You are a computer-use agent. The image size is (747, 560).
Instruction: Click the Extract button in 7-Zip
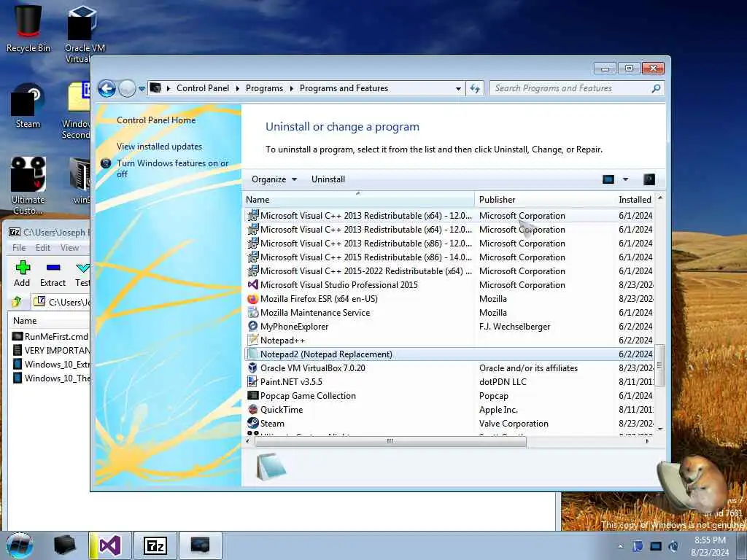click(53, 273)
